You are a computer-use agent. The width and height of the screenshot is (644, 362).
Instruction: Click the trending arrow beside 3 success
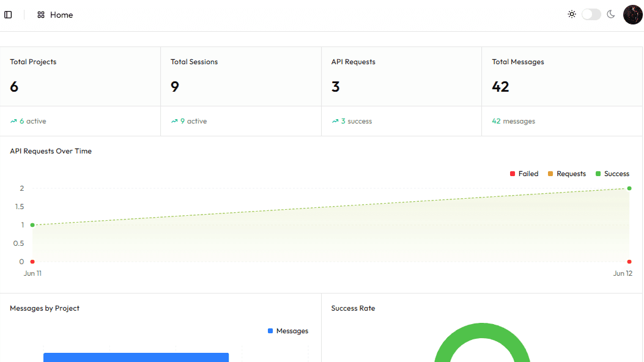pos(335,121)
